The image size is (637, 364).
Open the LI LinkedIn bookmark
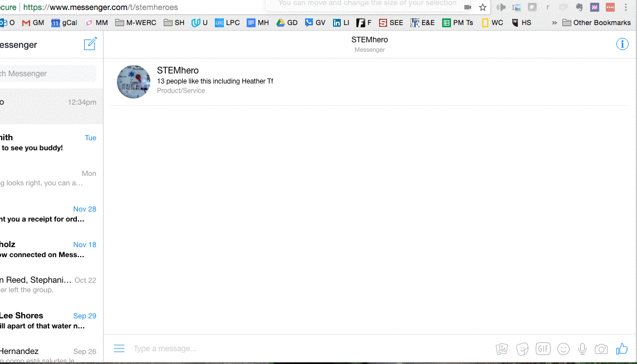coord(341,23)
